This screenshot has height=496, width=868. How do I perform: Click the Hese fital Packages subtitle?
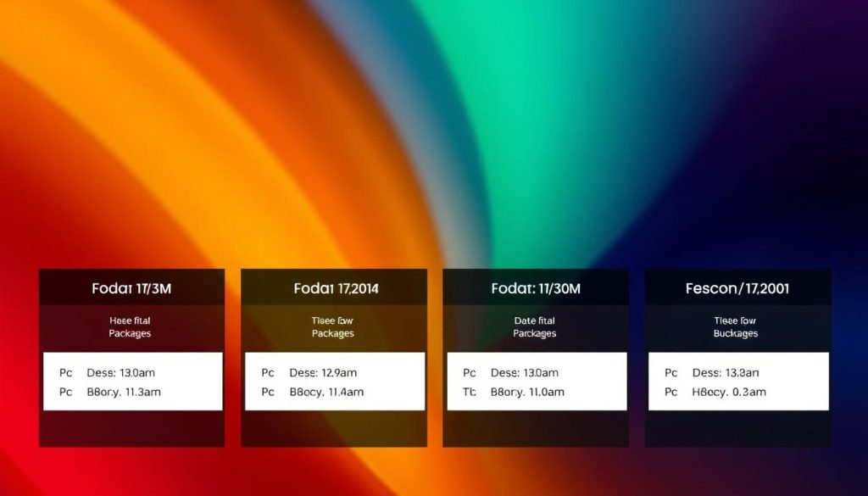(130, 327)
